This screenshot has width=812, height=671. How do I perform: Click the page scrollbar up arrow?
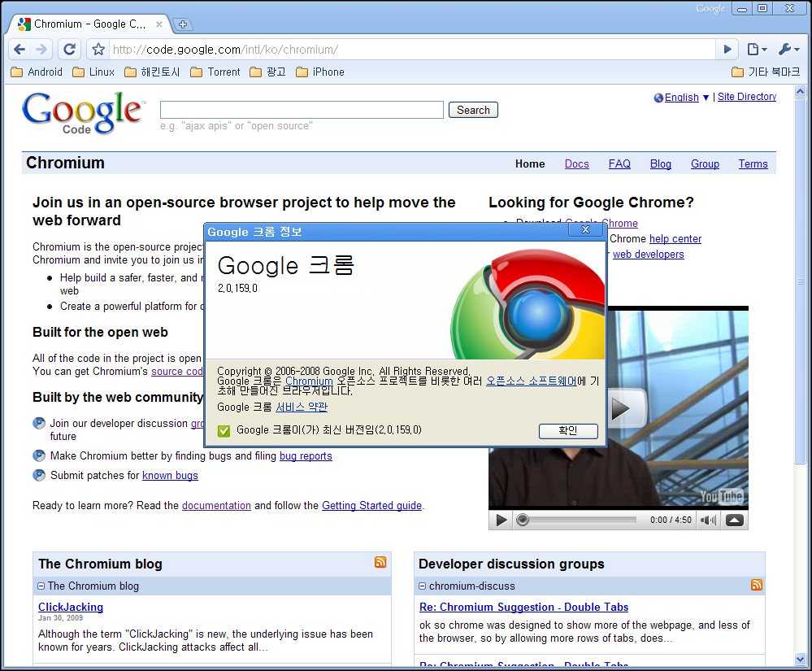(800, 92)
